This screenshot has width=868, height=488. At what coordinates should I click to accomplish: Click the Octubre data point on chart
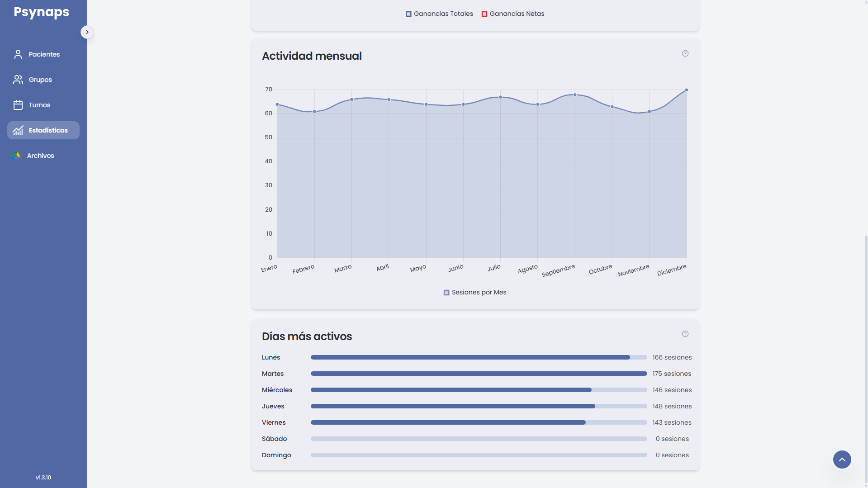click(x=612, y=107)
